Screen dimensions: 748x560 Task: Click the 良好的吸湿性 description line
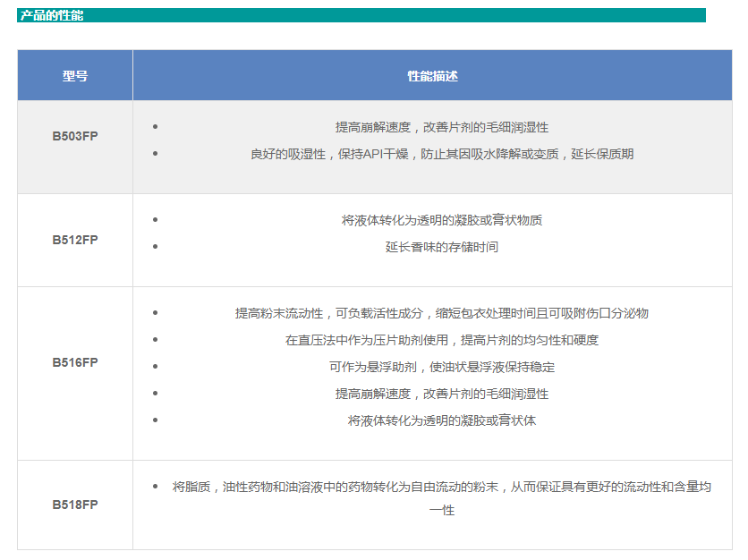(442, 154)
